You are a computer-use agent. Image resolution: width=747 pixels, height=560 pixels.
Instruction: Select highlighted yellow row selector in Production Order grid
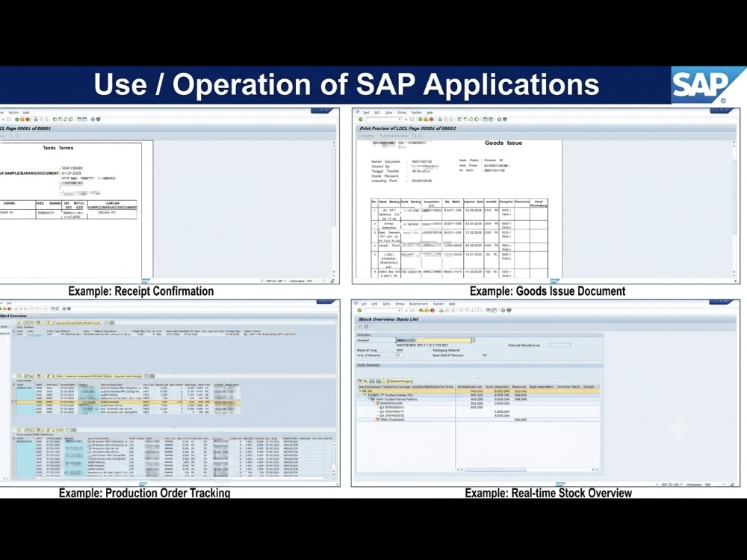pos(13,402)
